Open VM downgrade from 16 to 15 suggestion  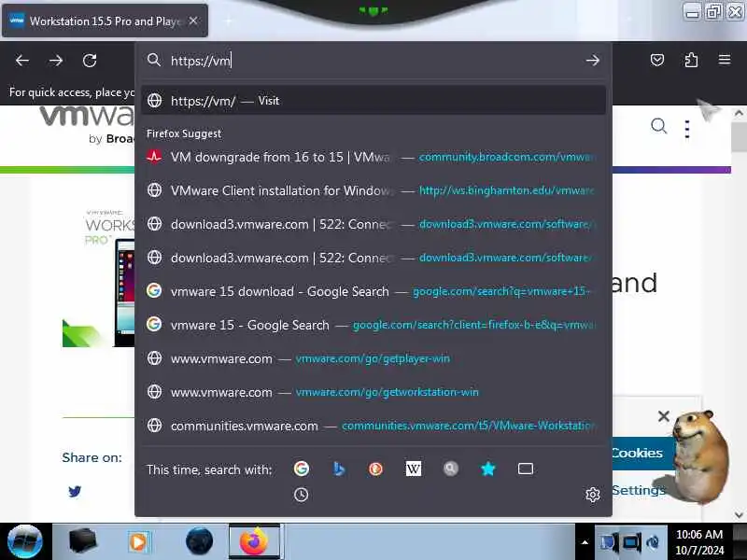pyautogui.click(x=373, y=157)
